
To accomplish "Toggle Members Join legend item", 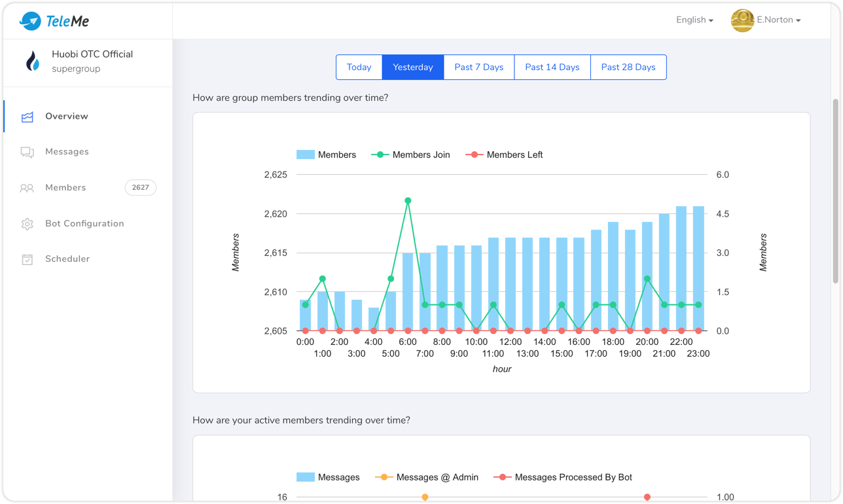I will click(410, 155).
